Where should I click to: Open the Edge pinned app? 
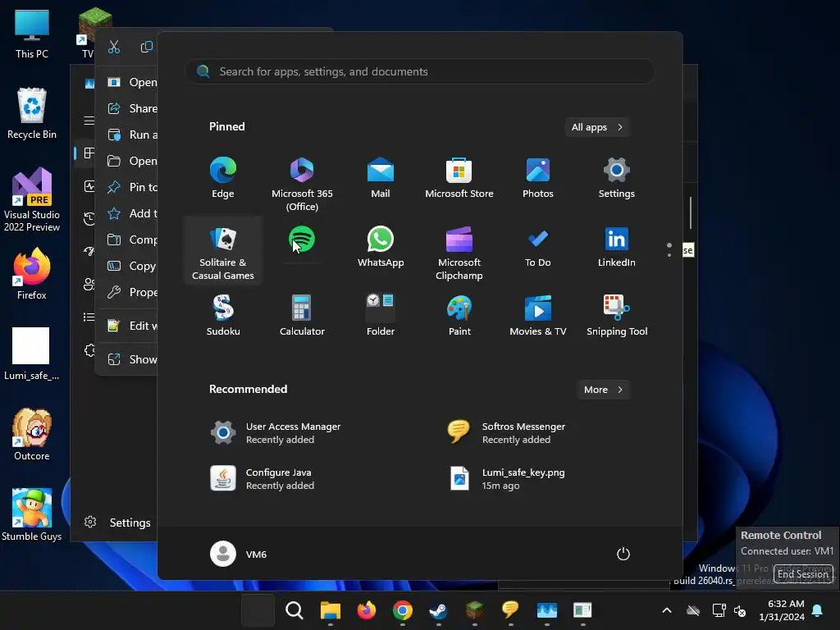tap(223, 179)
